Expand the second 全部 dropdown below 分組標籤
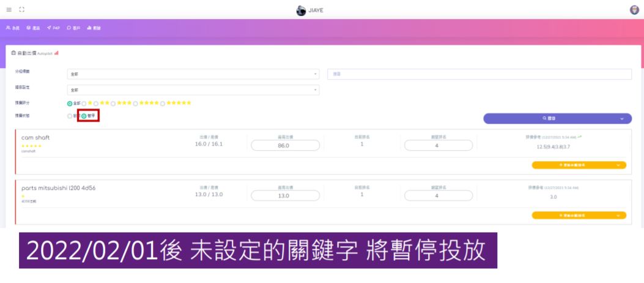 click(x=193, y=90)
